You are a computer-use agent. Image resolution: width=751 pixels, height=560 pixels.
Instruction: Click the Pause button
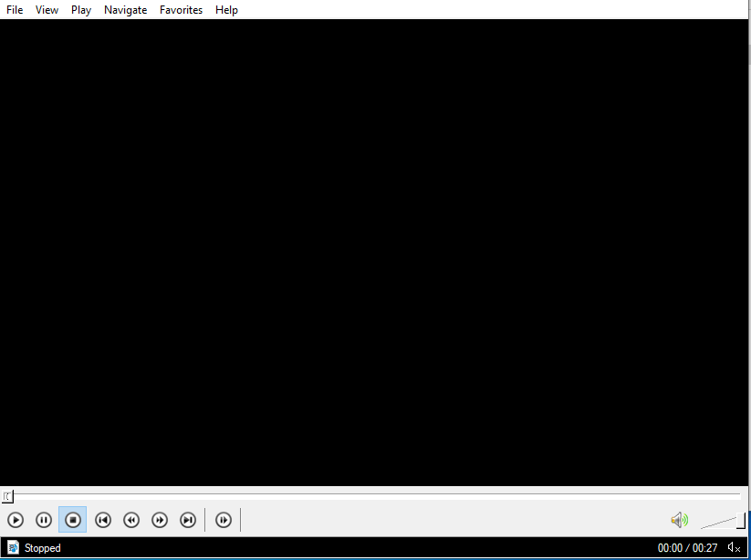coord(44,520)
